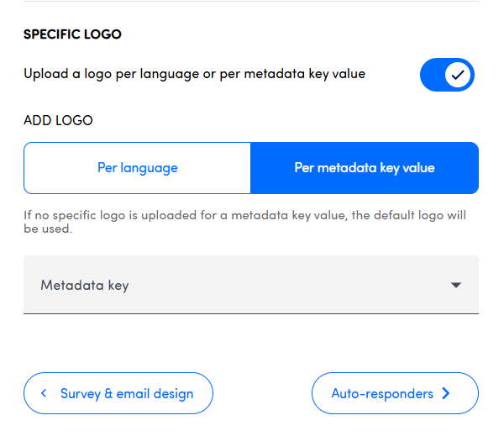Click the 'Auto-responders' text label
This screenshot has height=431, width=504.
click(382, 393)
